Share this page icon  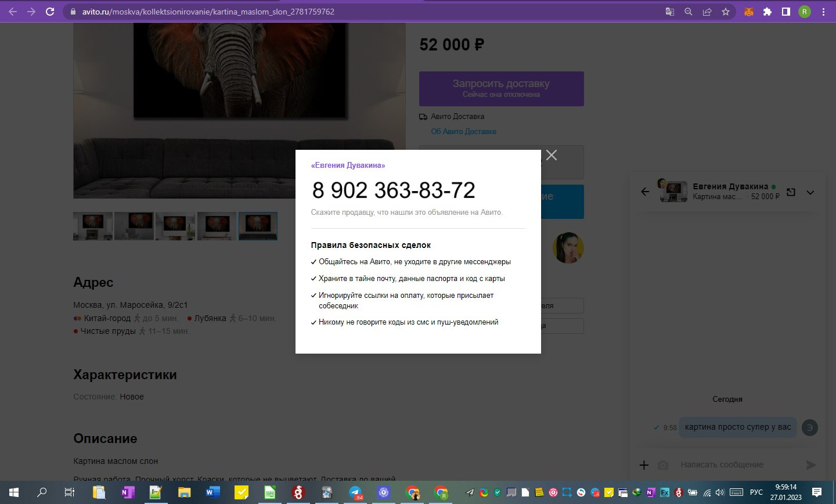click(707, 12)
